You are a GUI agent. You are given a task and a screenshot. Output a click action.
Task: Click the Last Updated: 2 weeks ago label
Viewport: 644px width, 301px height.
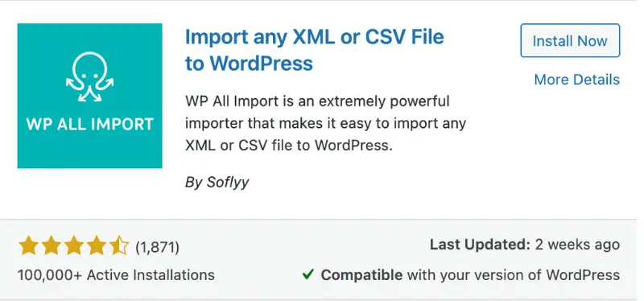coord(525,245)
